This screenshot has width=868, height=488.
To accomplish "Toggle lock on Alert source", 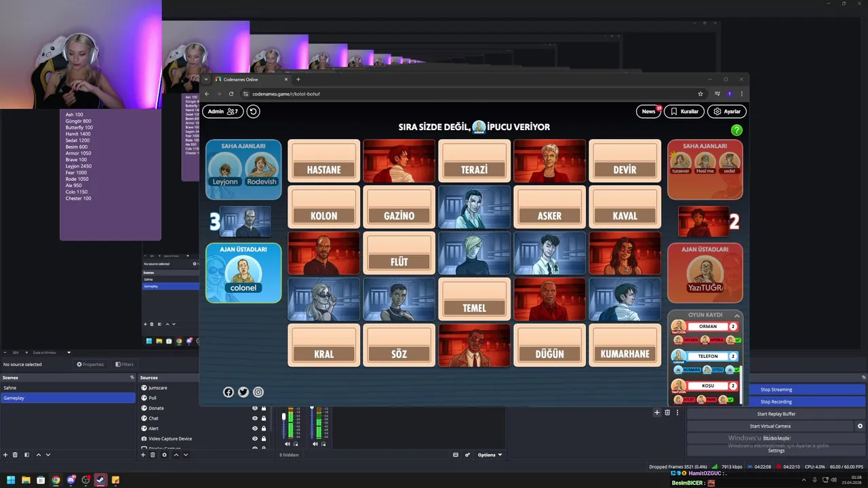I will pos(264,428).
